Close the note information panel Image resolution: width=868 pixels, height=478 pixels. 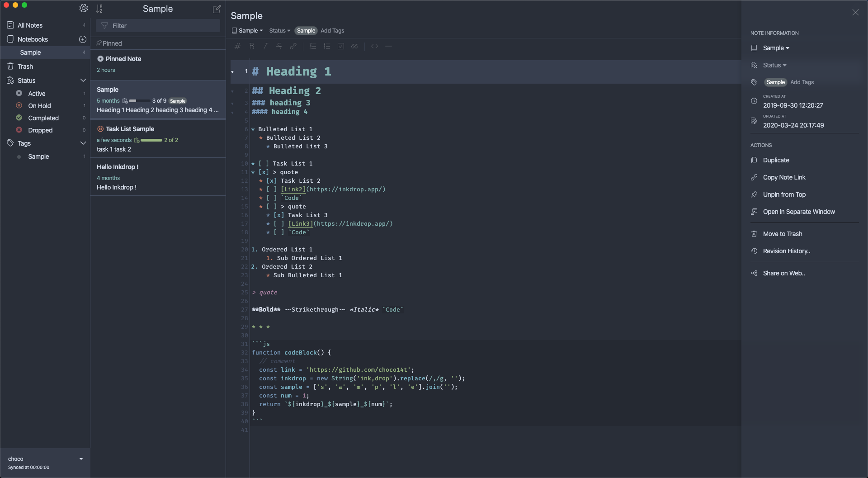click(x=855, y=12)
